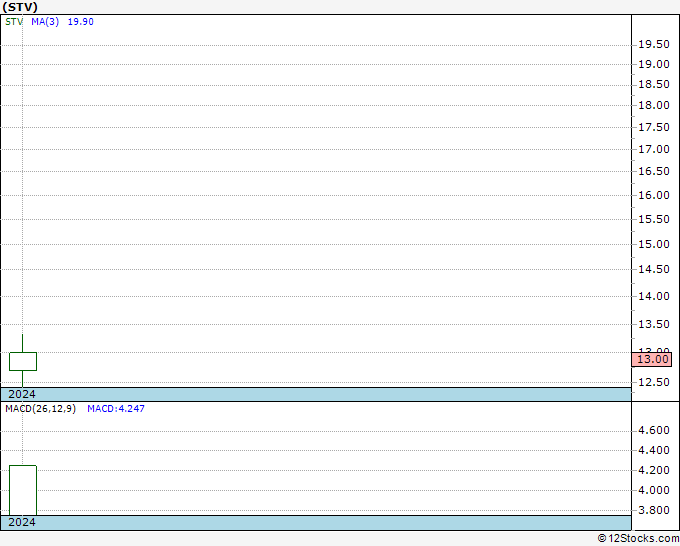Click the (STV) chart title

[x=20, y=7]
